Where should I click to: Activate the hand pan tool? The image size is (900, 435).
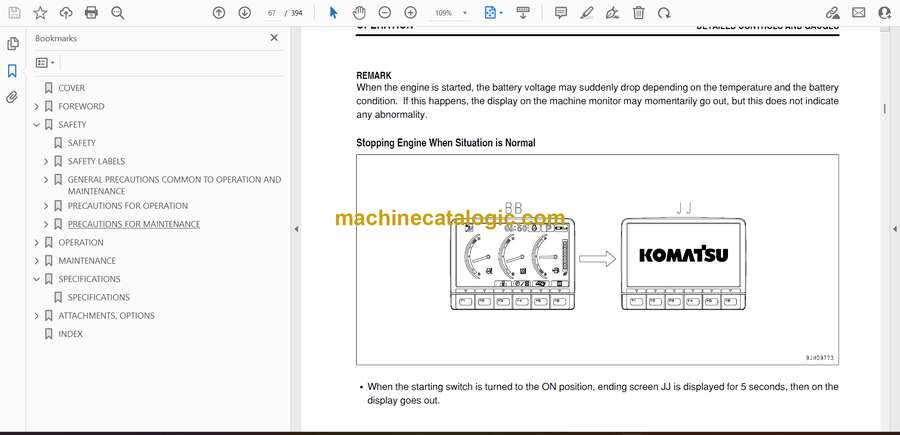(359, 13)
